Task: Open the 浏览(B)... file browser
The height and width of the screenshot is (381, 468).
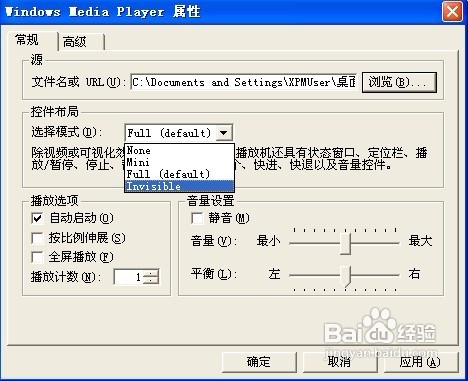Action: 399,82
